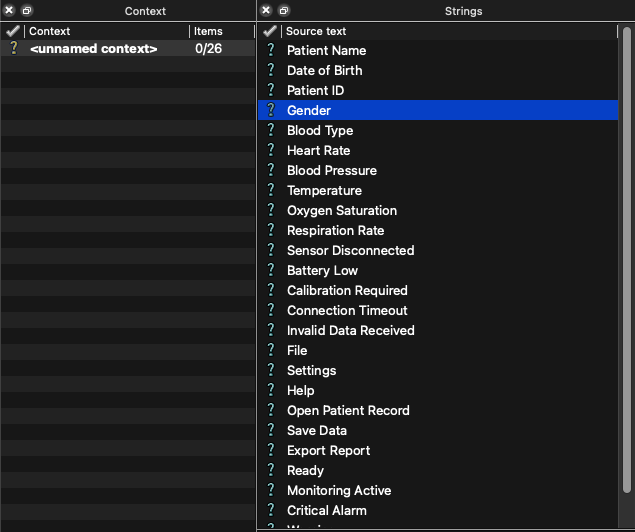Select the Oxygen Saturation string

(x=342, y=210)
